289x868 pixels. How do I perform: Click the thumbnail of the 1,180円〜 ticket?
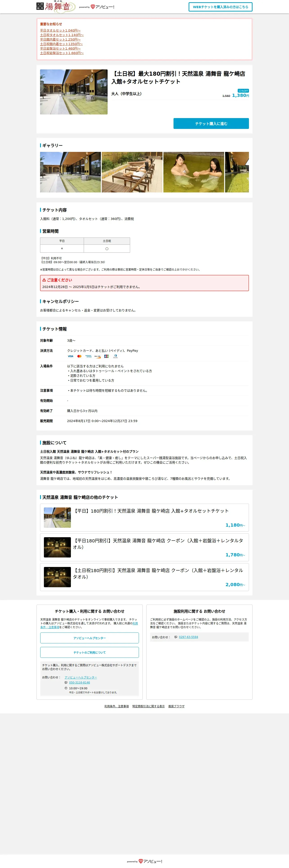[57, 518]
